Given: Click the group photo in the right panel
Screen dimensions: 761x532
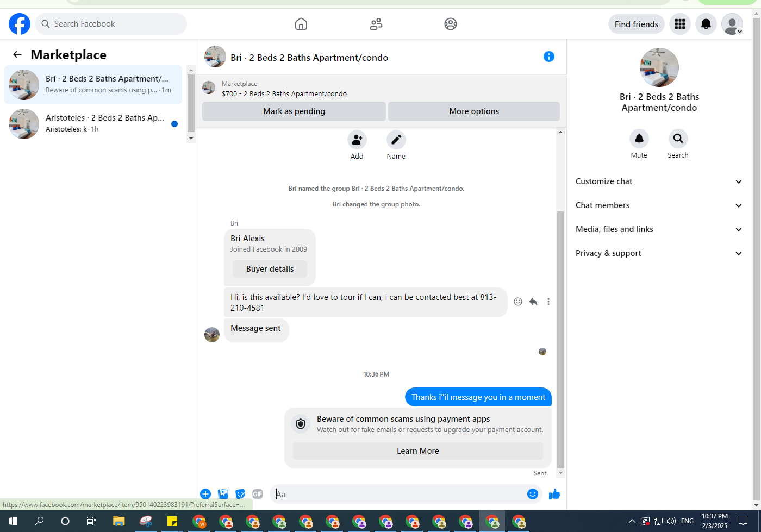Looking at the screenshot, I should tap(659, 67).
